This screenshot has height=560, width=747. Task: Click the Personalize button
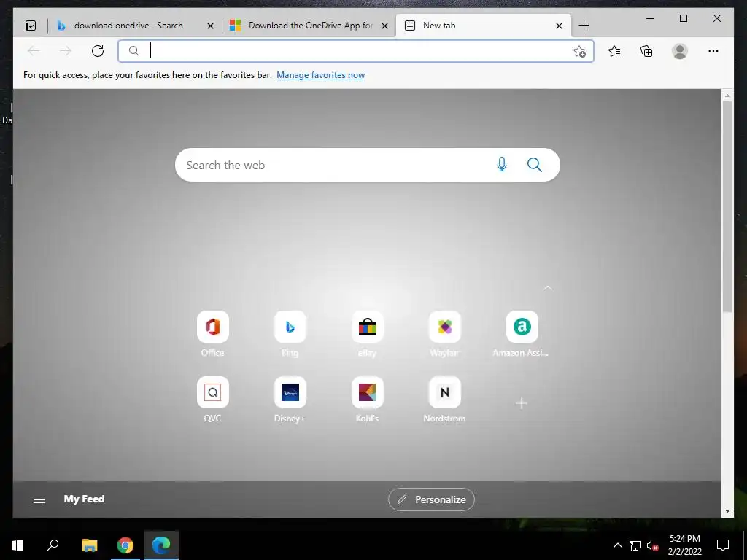[431, 499]
